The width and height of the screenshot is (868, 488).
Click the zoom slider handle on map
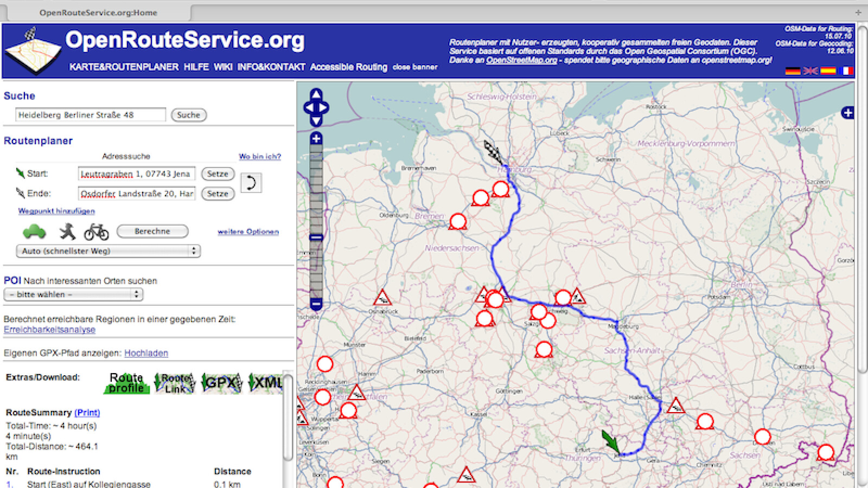(x=316, y=237)
